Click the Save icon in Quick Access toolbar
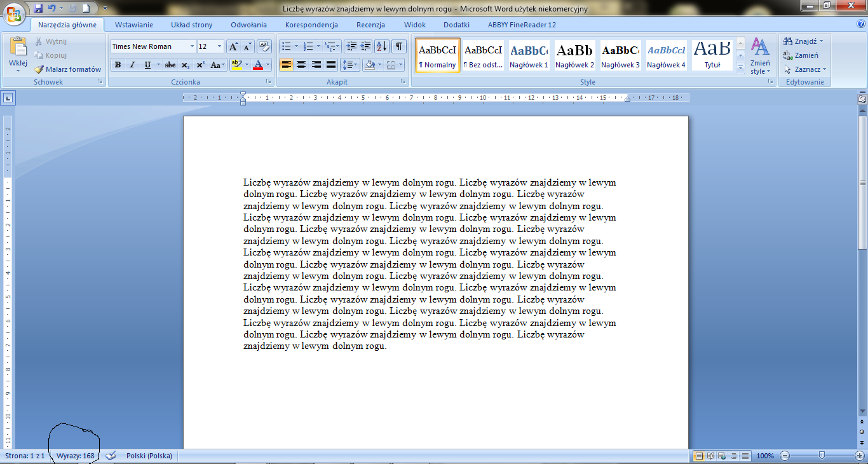The width and height of the screenshot is (868, 464). 38,8
